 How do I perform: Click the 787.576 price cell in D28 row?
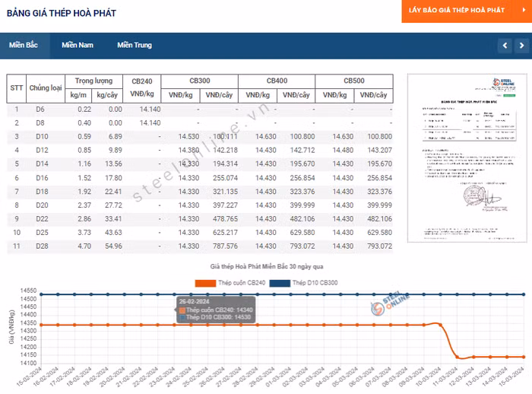[225, 246]
